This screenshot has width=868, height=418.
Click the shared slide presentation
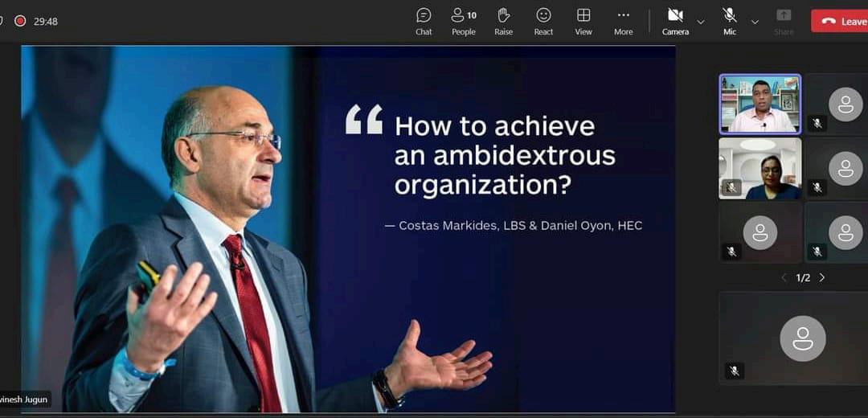point(348,228)
